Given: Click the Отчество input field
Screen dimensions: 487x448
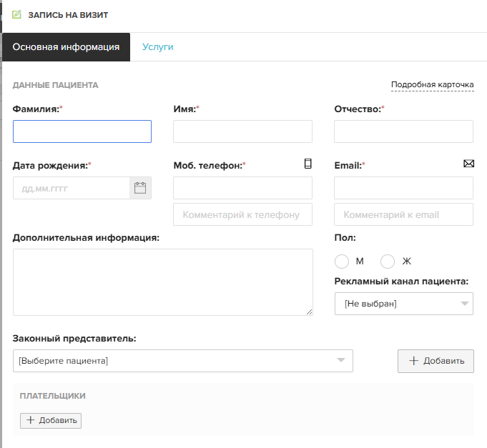Looking at the screenshot, I should [x=403, y=131].
